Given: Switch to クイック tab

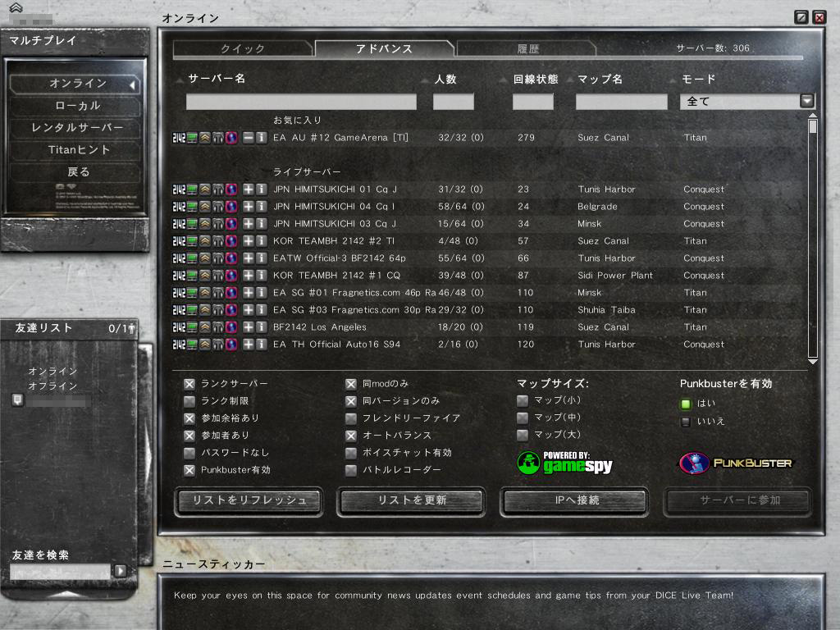Looking at the screenshot, I should click(243, 48).
